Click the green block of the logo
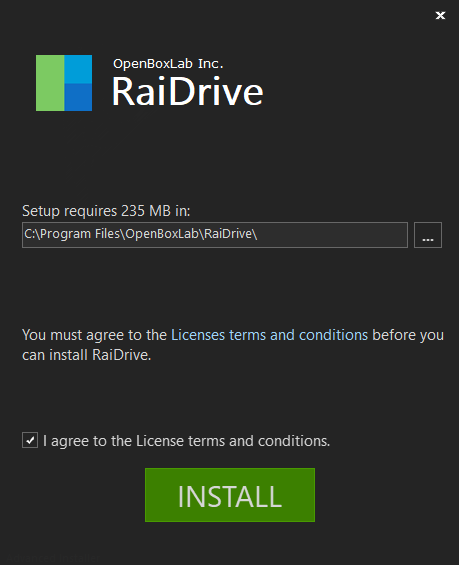459x565 pixels. (50, 83)
